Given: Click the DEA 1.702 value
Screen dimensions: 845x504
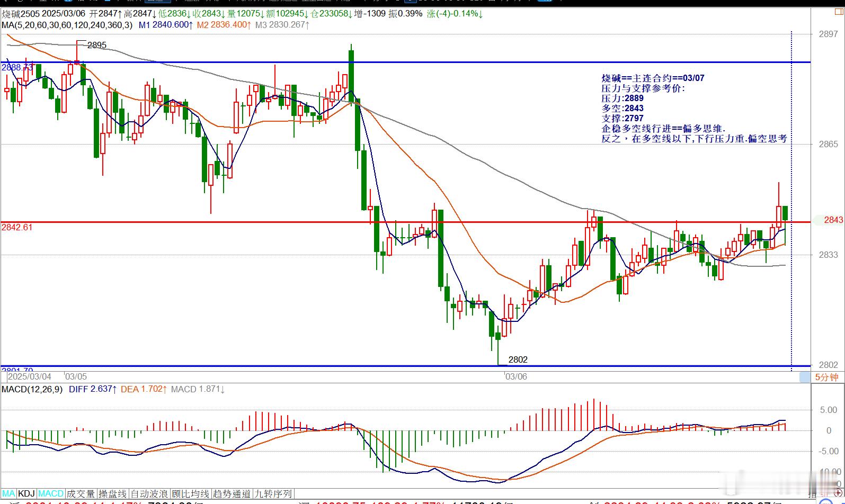Looking at the screenshot, I should (144, 389).
